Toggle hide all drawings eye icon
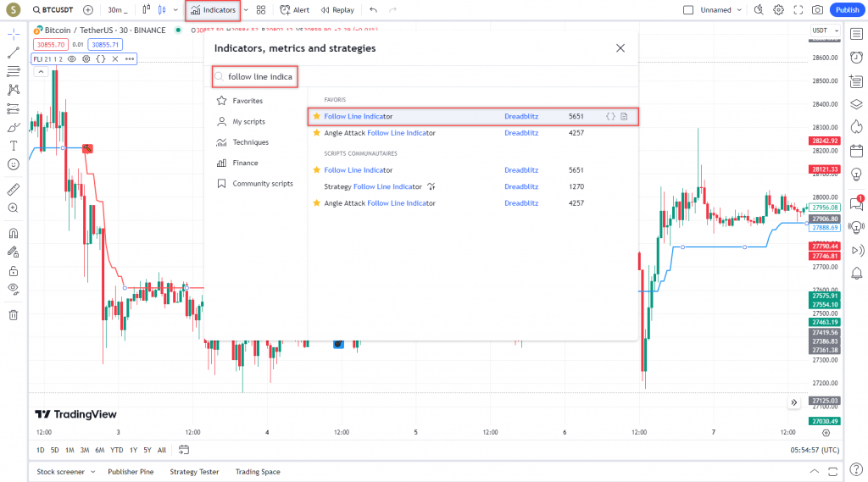The height and width of the screenshot is (482, 868). click(x=14, y=289)
